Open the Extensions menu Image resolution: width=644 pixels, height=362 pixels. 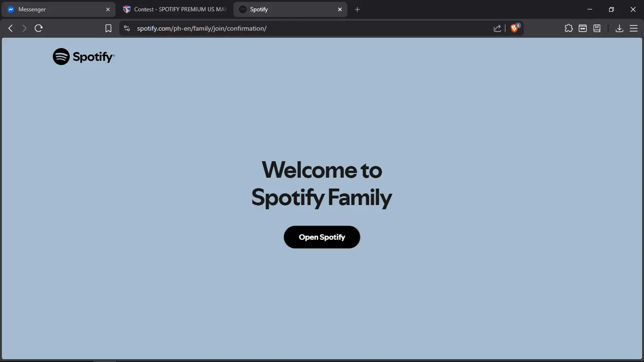[569, 28]
